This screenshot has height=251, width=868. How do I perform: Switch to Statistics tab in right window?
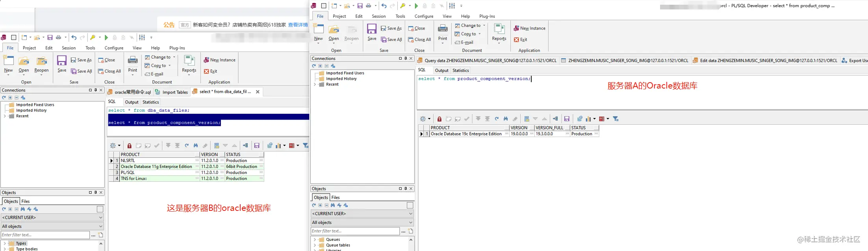(x=460, y=70)
